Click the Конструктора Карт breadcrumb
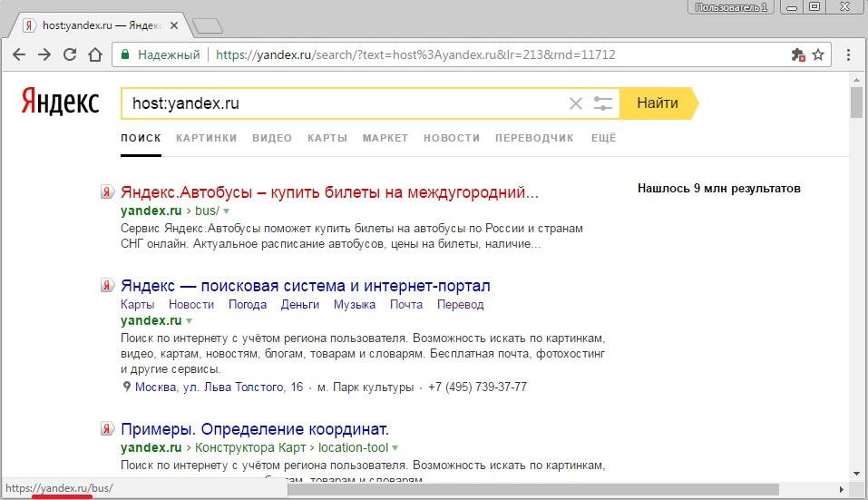The width and height of the screenshot is (868, 500). [x=250, y=447]
